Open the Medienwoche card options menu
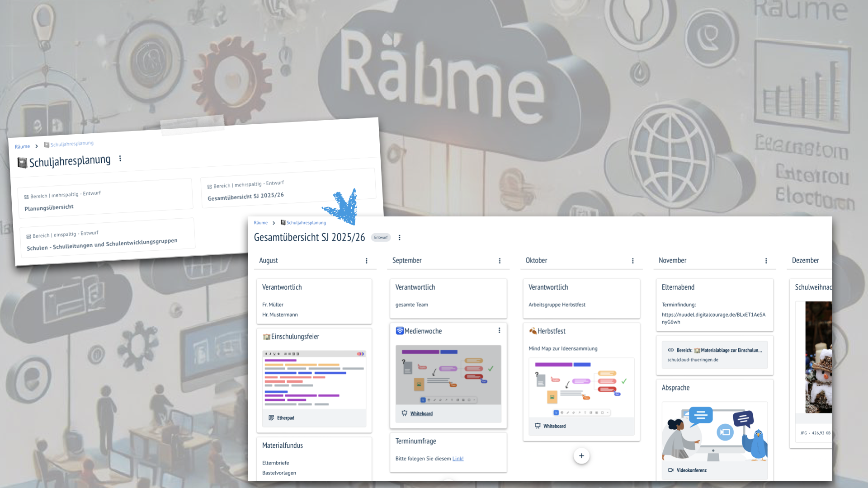868x488 pixels. 500,330
